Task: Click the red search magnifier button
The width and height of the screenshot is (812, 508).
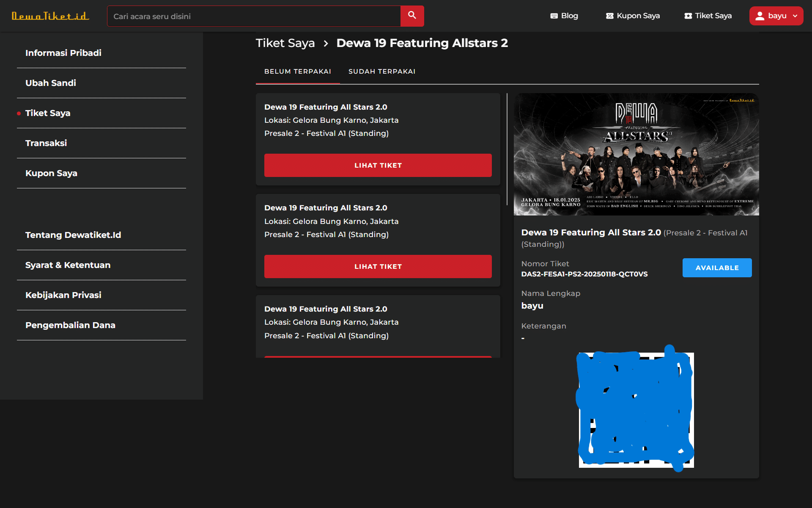Action: (412, 16)
